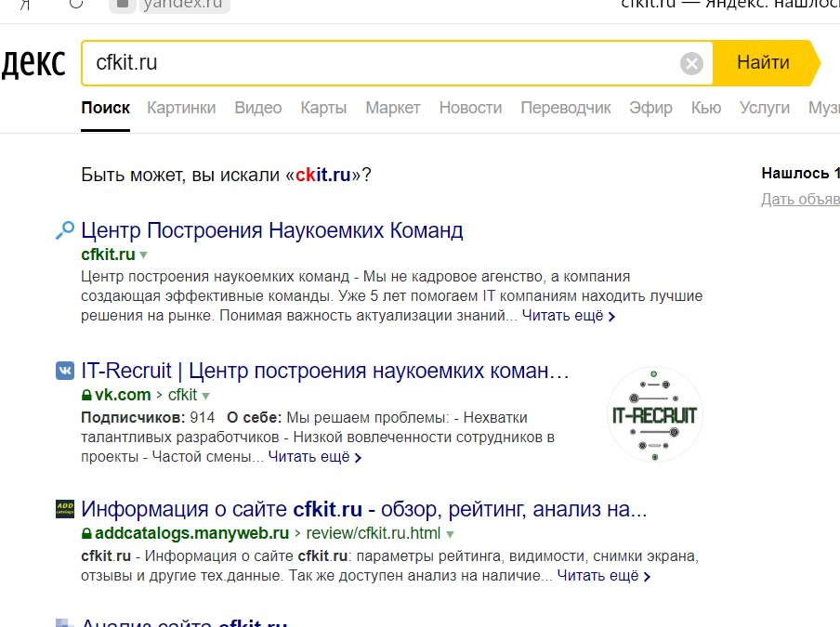Click the Подписчиков: 914 text
Screen dimensions: 840x627
148,418
